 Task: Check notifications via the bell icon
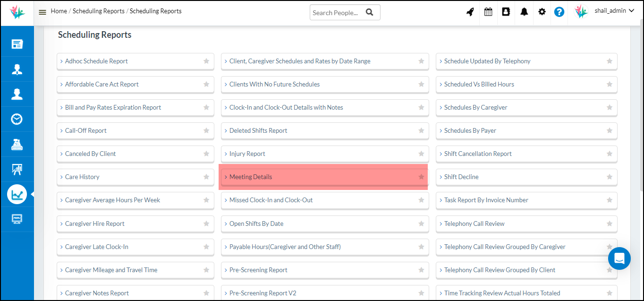524,11
